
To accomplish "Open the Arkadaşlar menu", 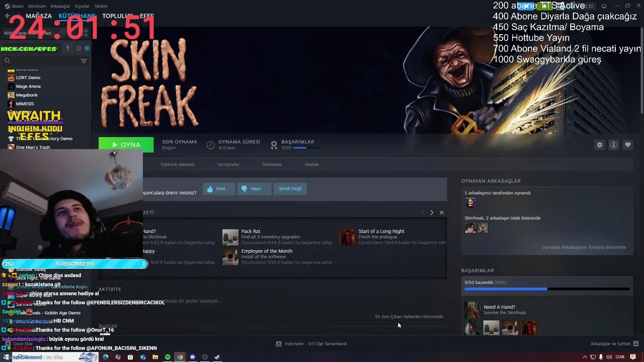I will (x=60, y=6).
